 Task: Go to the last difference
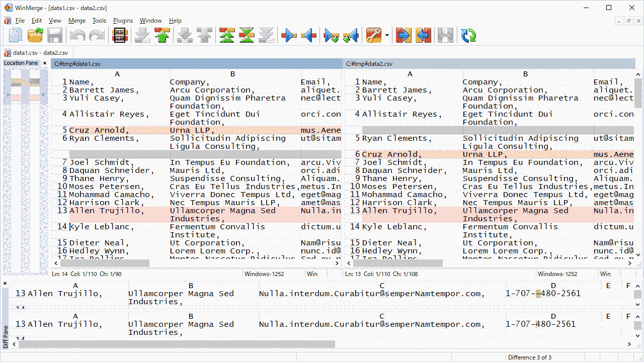(267, 35)
